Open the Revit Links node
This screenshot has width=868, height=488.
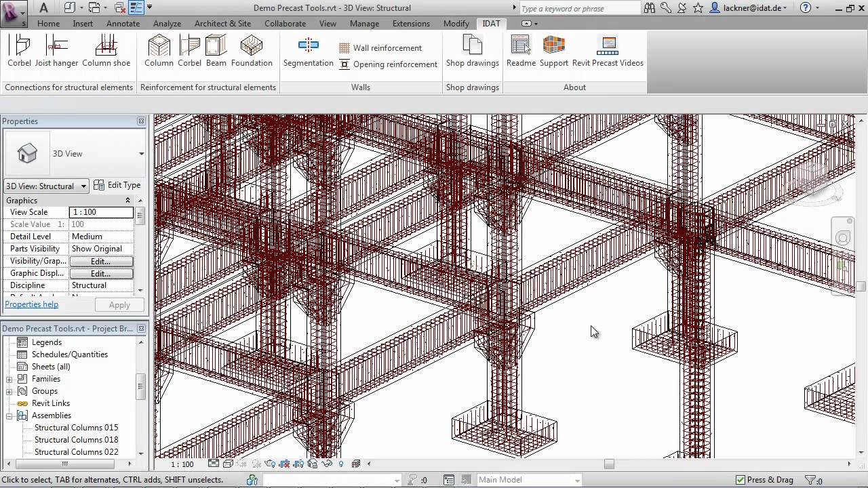tap(51, 403)
